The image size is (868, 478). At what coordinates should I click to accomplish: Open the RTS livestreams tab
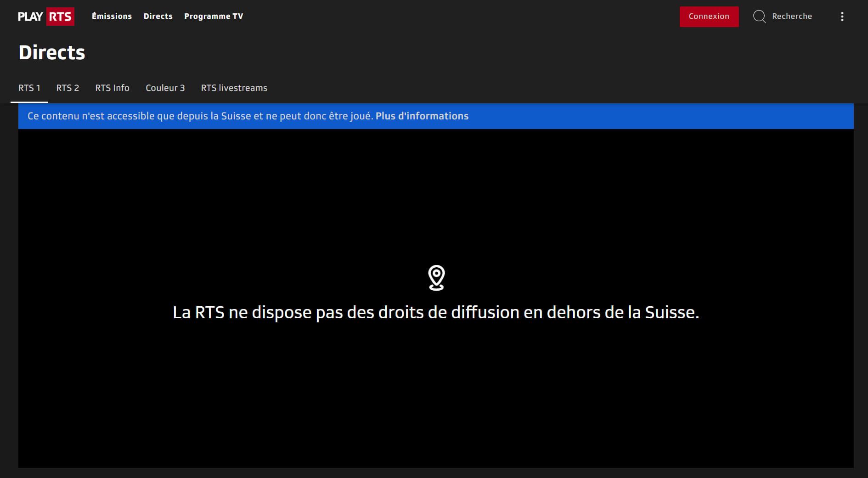[x=234, y=88]
